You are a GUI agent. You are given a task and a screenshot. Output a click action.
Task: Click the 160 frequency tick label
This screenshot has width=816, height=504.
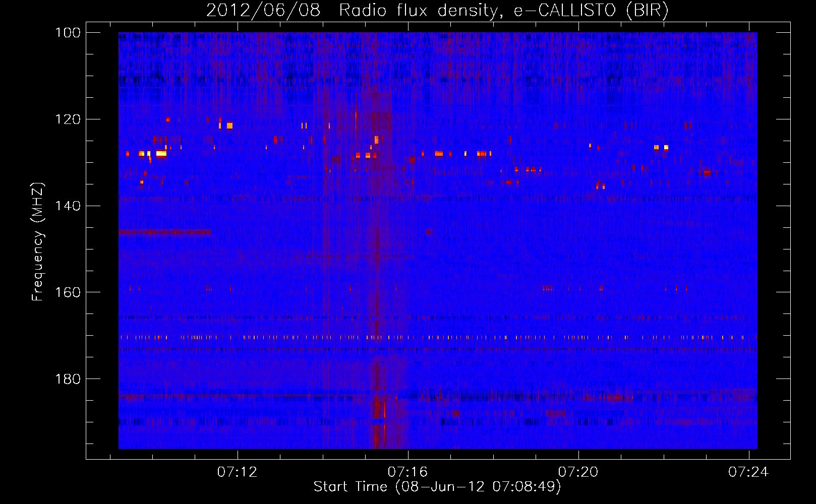(68, 292)
